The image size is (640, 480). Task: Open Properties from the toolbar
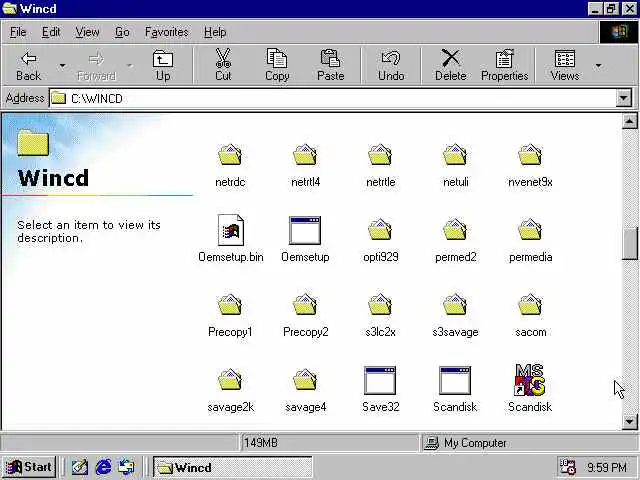pos(504,65)
